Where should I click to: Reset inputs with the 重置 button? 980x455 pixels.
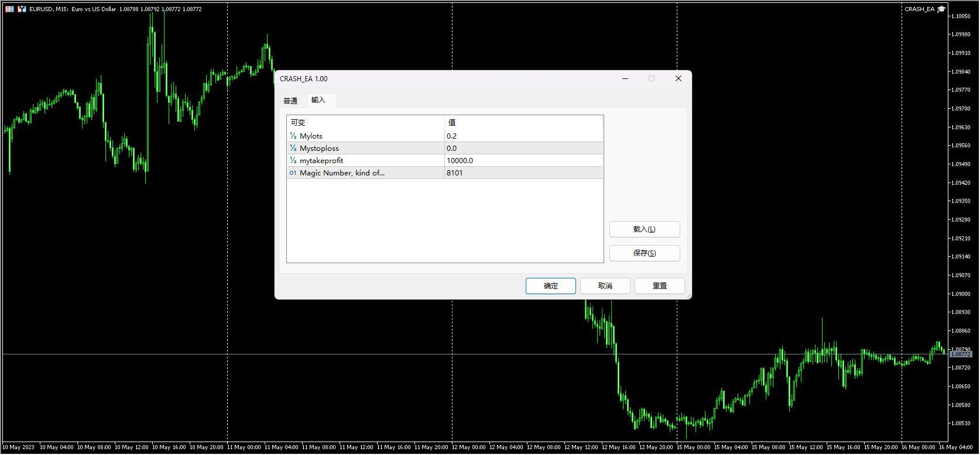click(659, 286)
